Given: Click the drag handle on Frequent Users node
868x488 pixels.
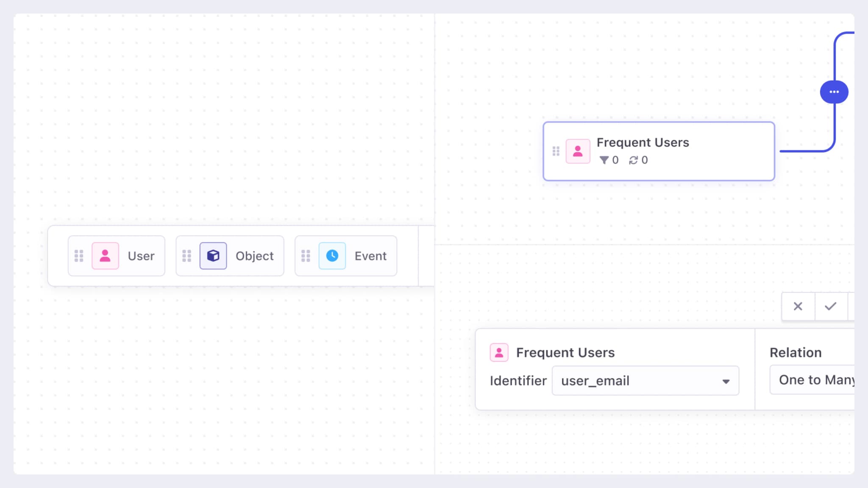Looking at the screenshot, I should (x=556, y=151).
